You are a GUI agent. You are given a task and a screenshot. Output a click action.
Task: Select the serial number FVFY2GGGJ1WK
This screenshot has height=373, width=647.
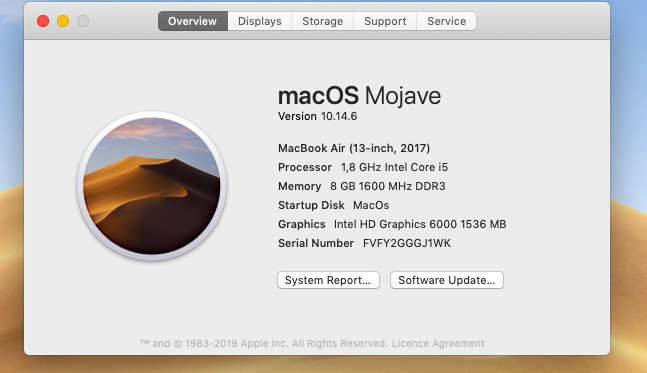[x=406, y=243]
